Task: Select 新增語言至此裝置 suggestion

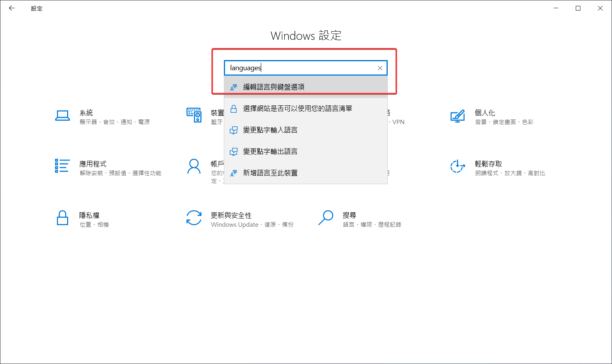Action: click(270, 173)
